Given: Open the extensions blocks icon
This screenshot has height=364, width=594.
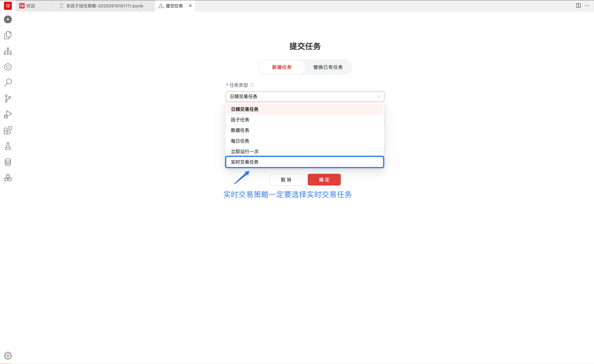Looking at the screenshot, I should [8, 130].
